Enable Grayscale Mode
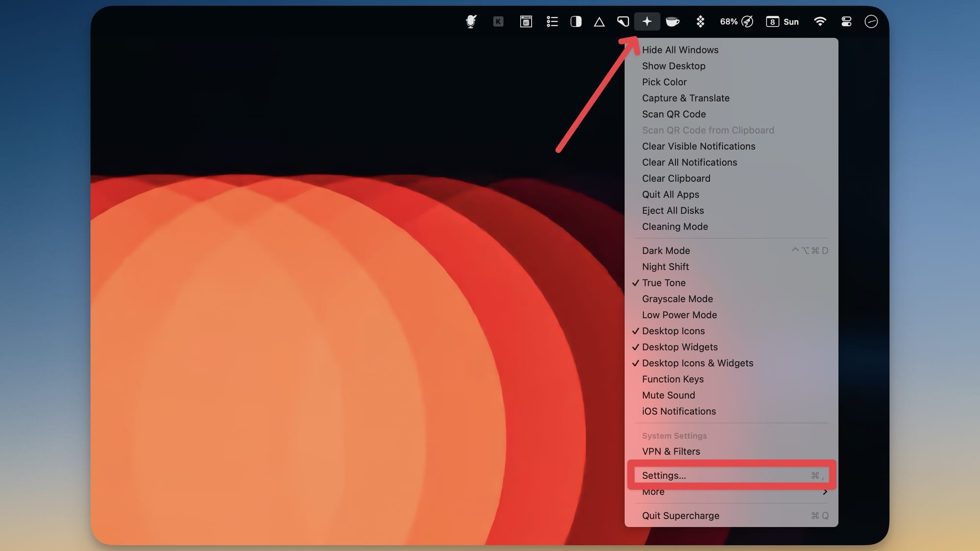Viewport: 980px width, 551px height. point(731,299)
